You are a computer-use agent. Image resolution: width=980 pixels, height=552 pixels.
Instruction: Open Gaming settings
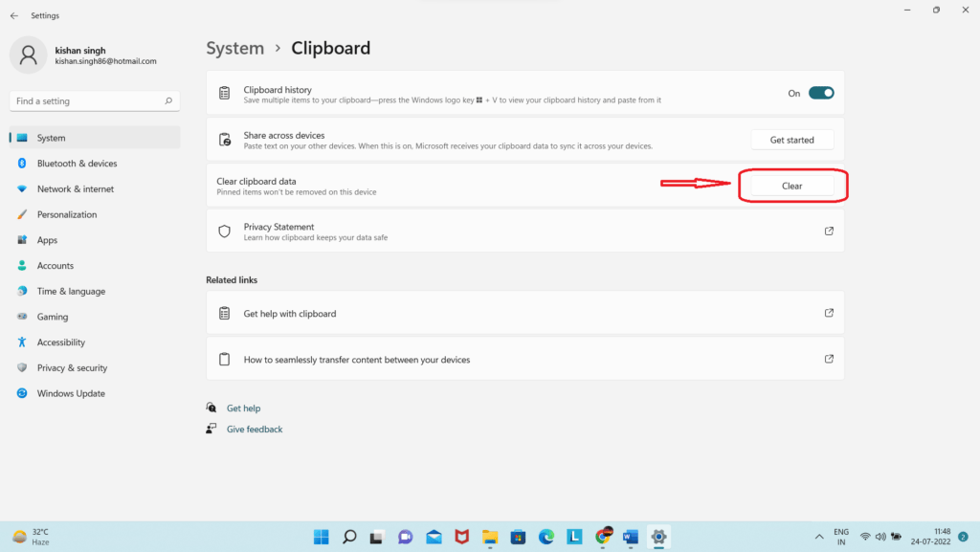point(95,318)
